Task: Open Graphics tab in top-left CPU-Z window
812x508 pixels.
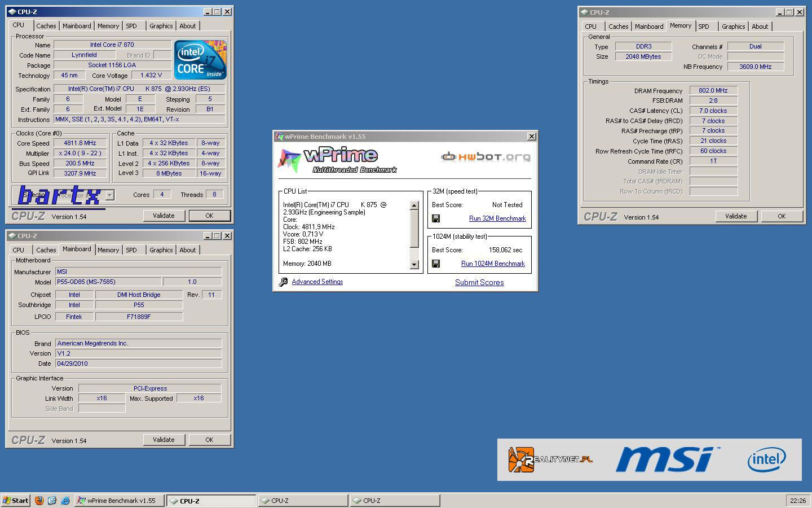Action: (x=161, y=26)
